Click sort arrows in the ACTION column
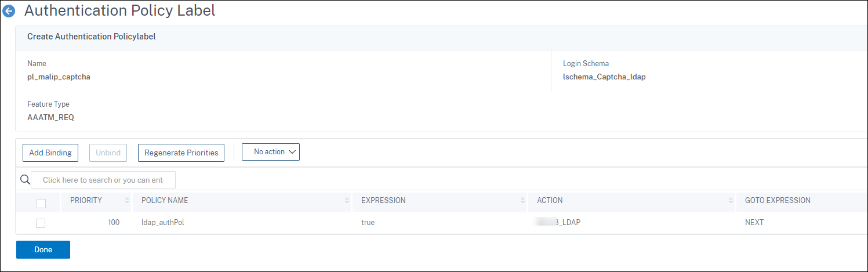 pyautogui.click(x=731, y=201)
